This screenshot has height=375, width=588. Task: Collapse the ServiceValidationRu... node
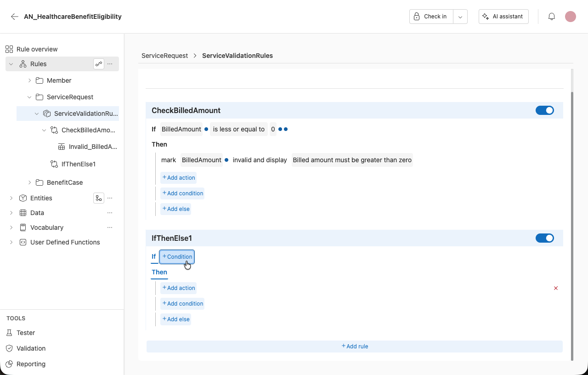[x=37, y=114]
